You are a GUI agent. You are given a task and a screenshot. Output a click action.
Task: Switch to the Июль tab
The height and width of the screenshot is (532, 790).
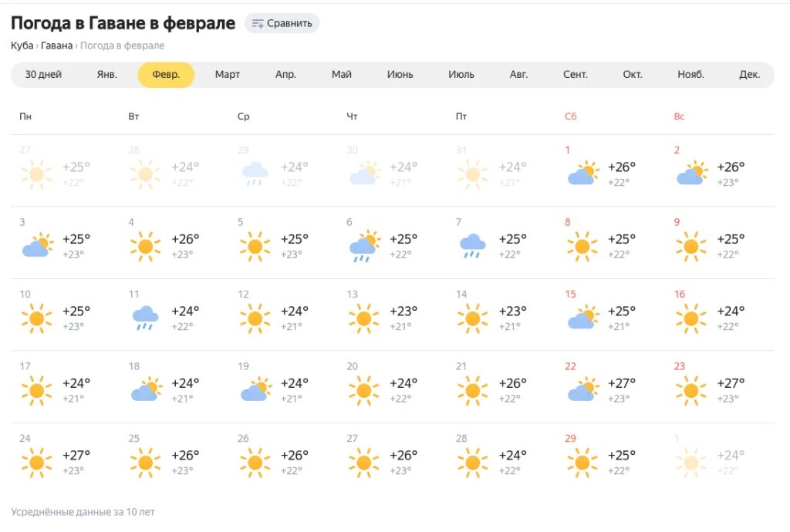[461, 75]
